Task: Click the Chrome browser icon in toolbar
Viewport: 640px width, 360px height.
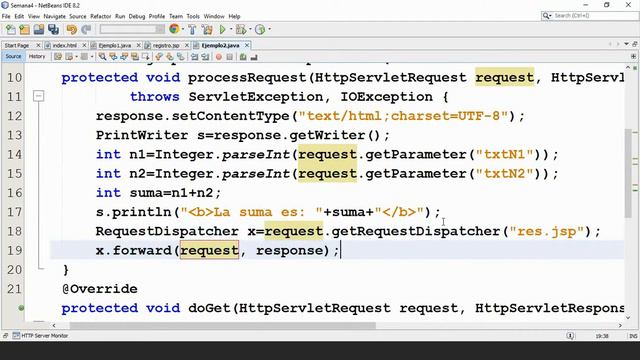Action: point(174,29)
